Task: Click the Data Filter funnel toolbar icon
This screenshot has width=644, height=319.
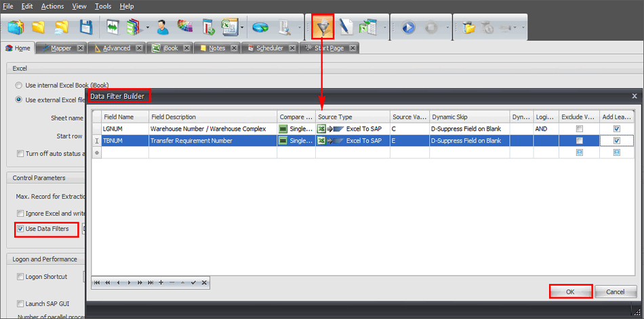Action: coord(323,27)
